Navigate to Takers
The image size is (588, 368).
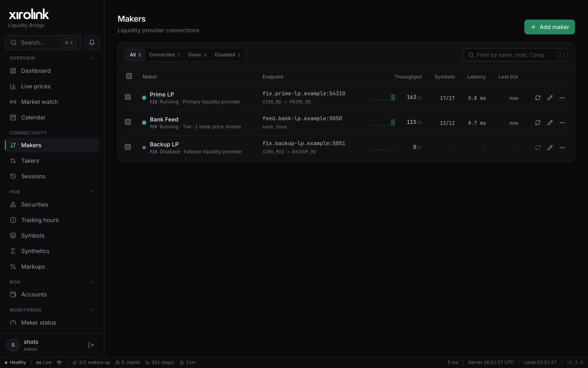(52, 161)
